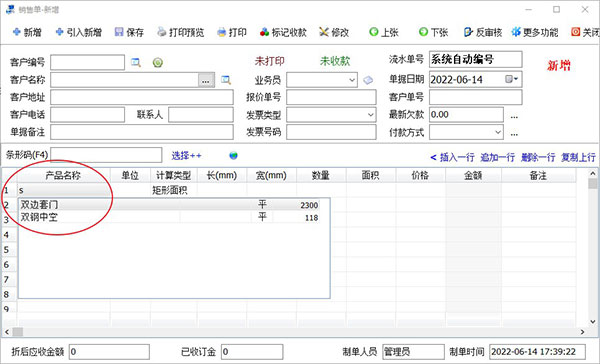
Task: Click 复制上行 to copy row above
Action: (578, 157)
